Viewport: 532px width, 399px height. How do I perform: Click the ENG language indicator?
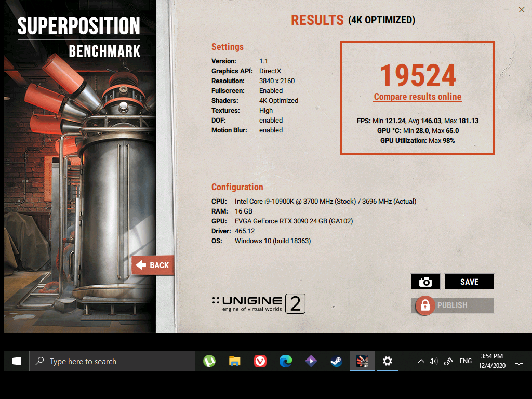pos(465,362)
